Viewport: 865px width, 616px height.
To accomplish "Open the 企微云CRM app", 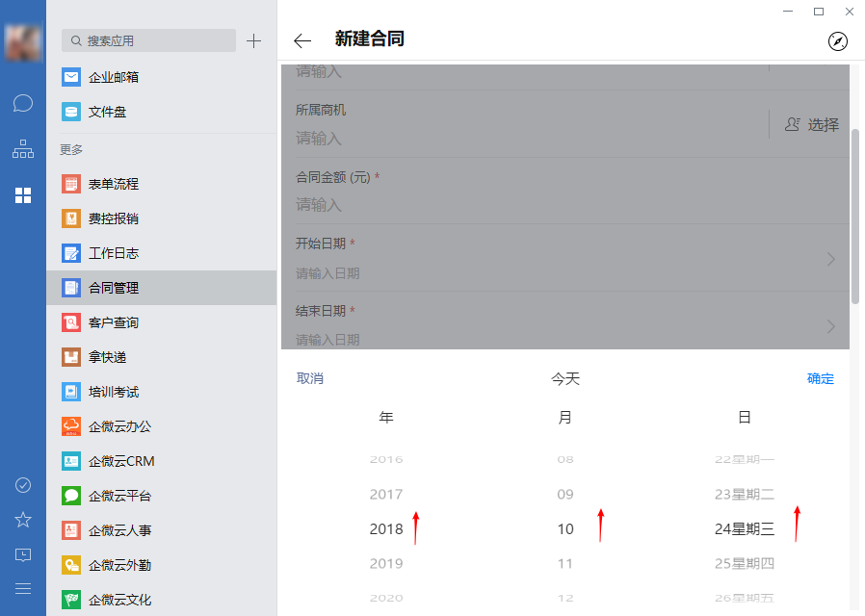I will point(120,461).
